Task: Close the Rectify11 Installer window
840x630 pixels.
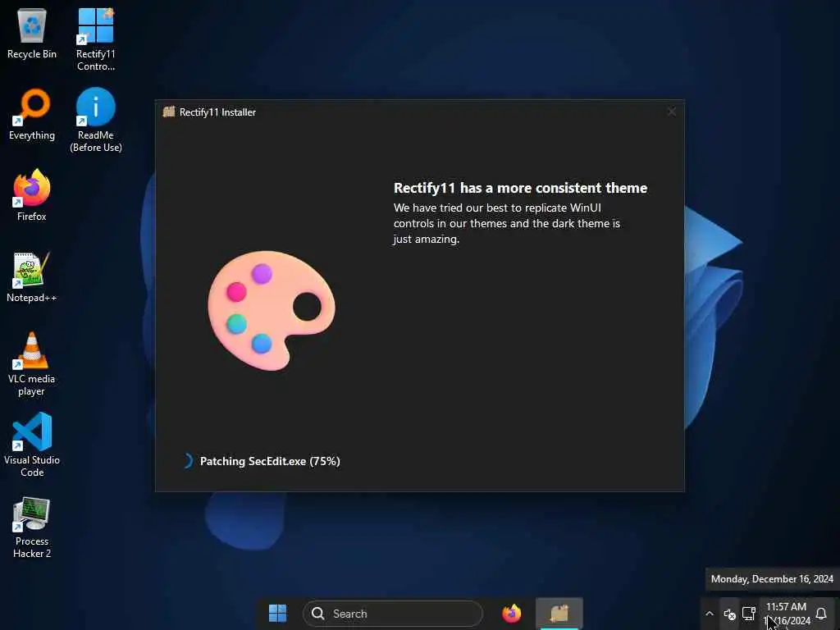Action: point(671,112)
